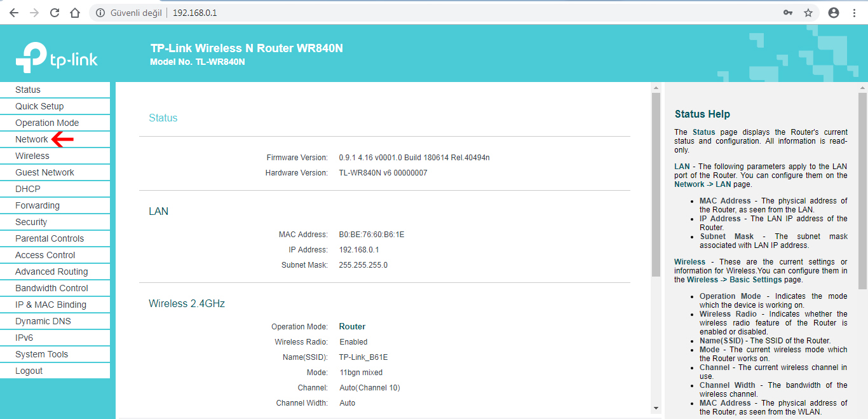This screenshot has height=419, width=868.
Task: Open the Wireless menu
Action: point(55,156)
